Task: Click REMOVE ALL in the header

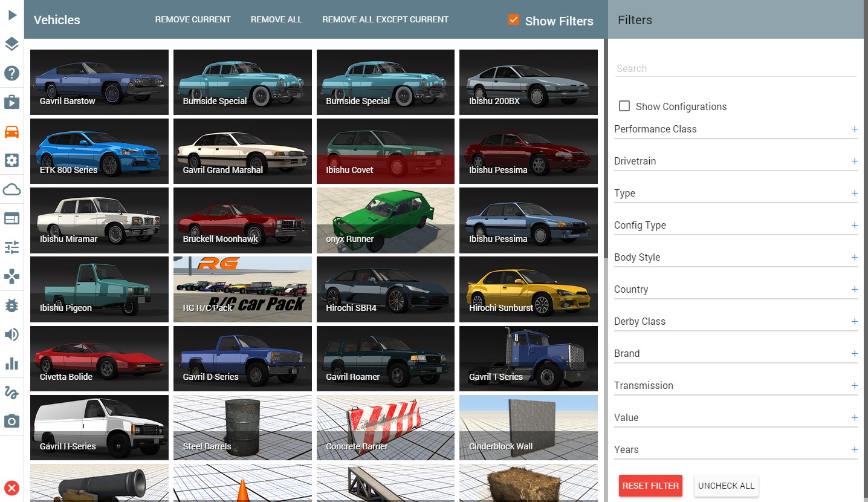Action: pyautogui.click(x=276, y=19)
